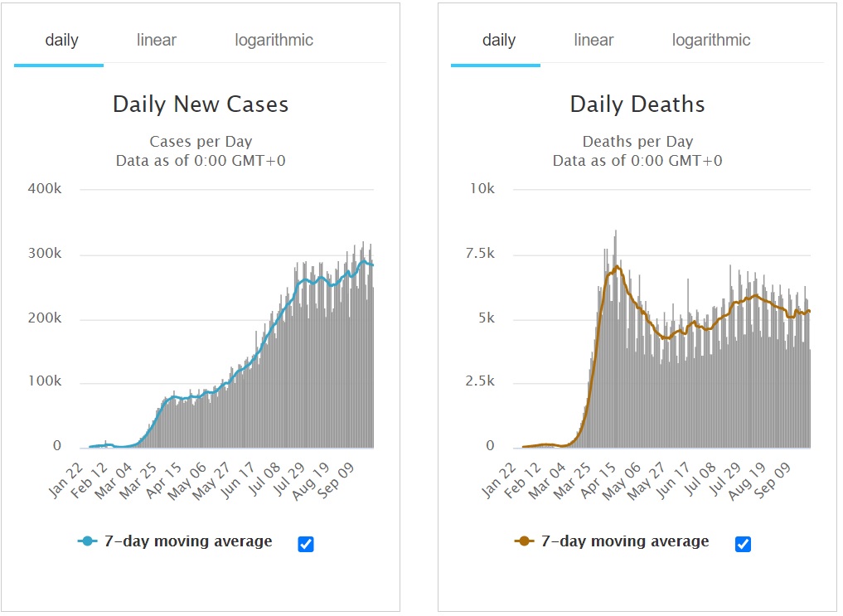This screenshot has width=843, height=616.
Task: Switch the Daily New Cases chart to linear
Action: pos(157,41)
